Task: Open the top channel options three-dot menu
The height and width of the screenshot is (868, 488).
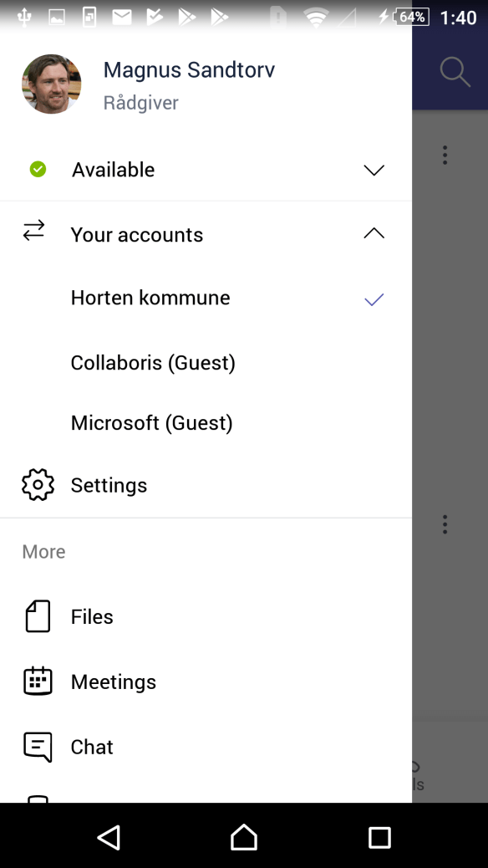Action: click(x=445, y=155)
